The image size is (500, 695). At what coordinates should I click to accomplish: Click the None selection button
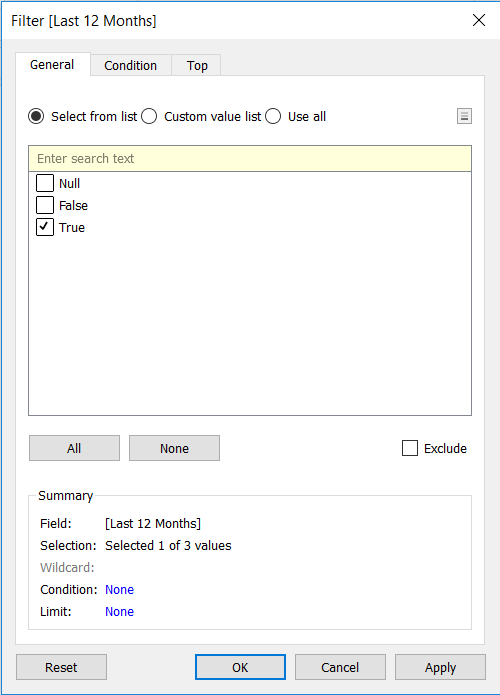[x=174, y=448]
